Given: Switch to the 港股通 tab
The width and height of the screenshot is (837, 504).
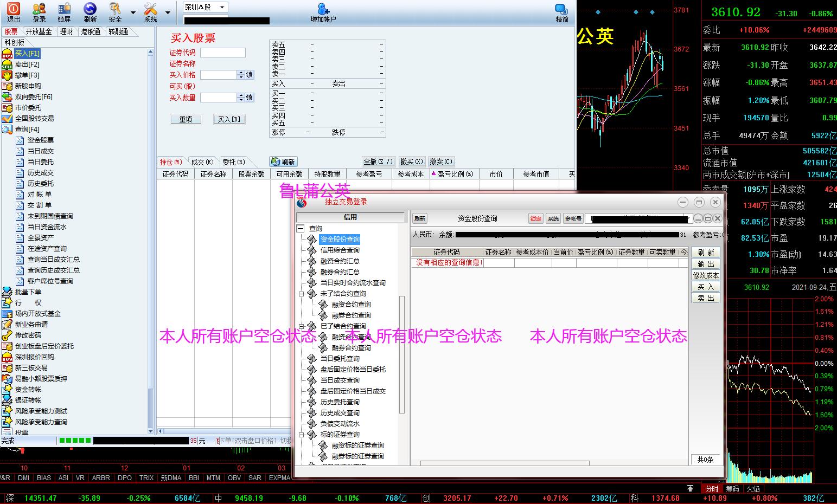Looking at the screenshot, I should [x=91, y=32].
